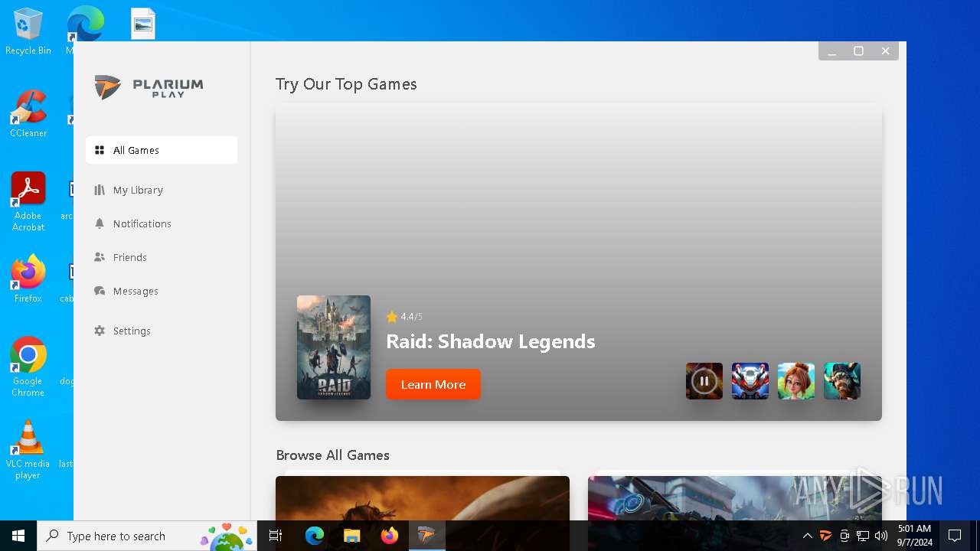
Task: Show hidden system tray icons
Action: click(x=807, y=536)
